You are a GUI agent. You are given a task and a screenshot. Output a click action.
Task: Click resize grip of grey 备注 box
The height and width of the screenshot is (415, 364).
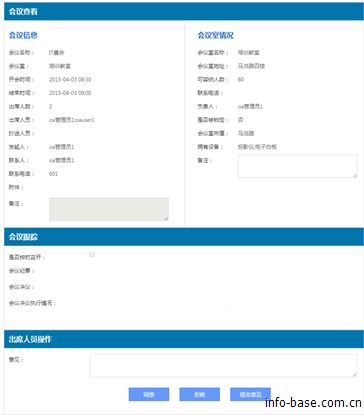(x=166, y=218)
